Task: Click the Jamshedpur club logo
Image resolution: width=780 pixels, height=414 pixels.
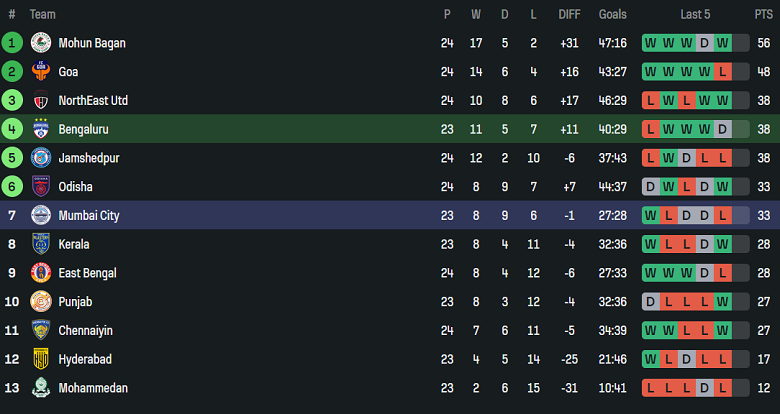Action: pos(41,158)
